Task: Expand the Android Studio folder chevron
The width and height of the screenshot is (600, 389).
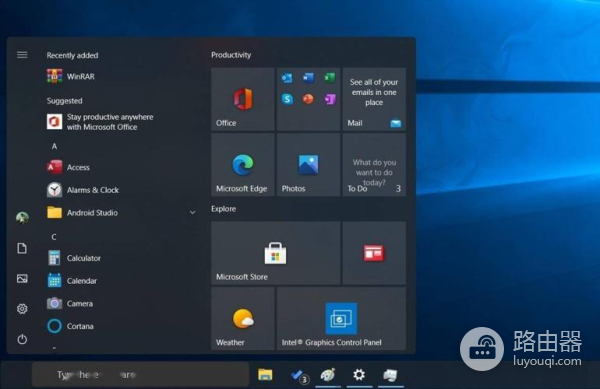Action: (192, 212)
